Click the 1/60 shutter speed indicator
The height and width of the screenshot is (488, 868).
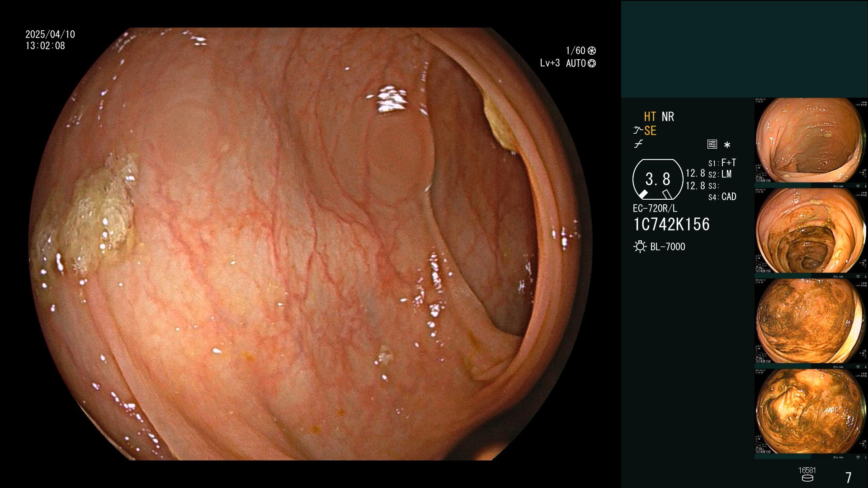[576, 51]
